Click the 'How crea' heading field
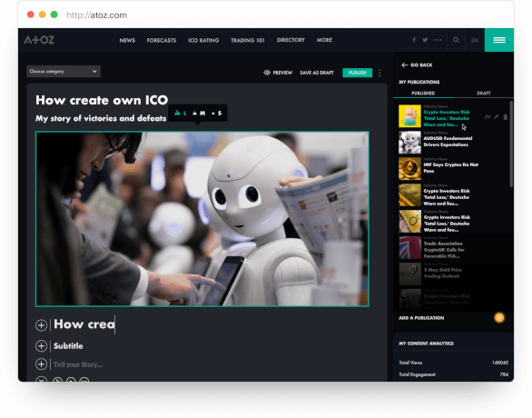 84,324
